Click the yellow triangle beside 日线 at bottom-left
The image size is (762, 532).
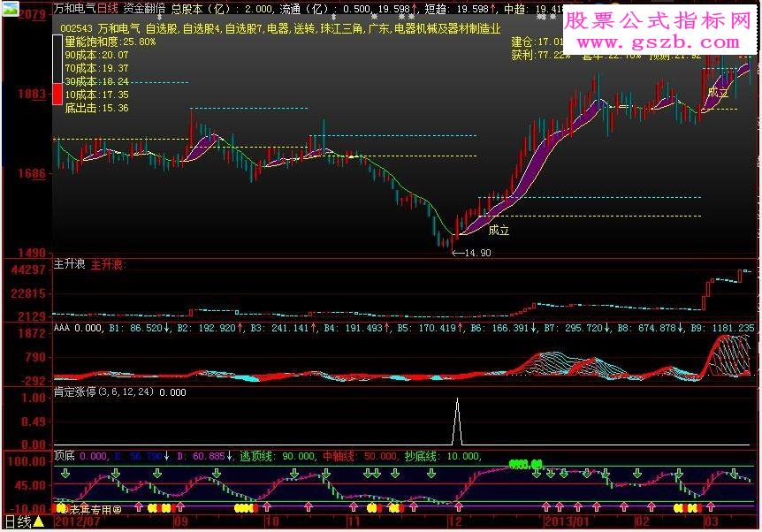(x=39, y=521)
